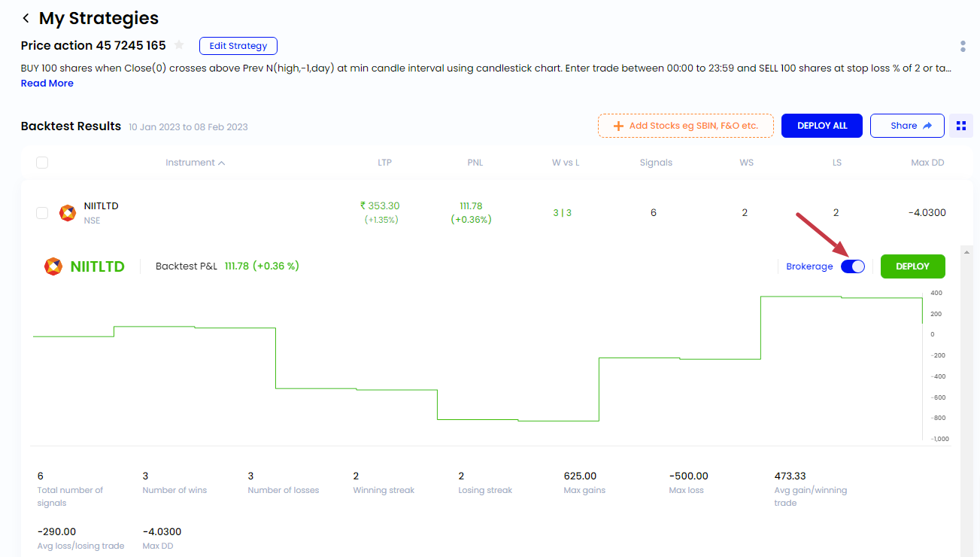
Task: Click the Winning streak statistic
Action: pos(384,482)
